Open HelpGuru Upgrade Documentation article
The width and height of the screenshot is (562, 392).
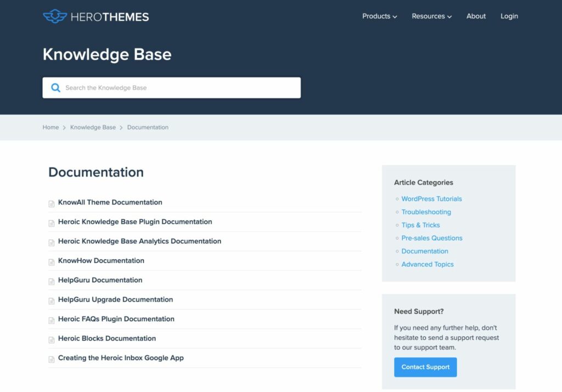[115, 299]
